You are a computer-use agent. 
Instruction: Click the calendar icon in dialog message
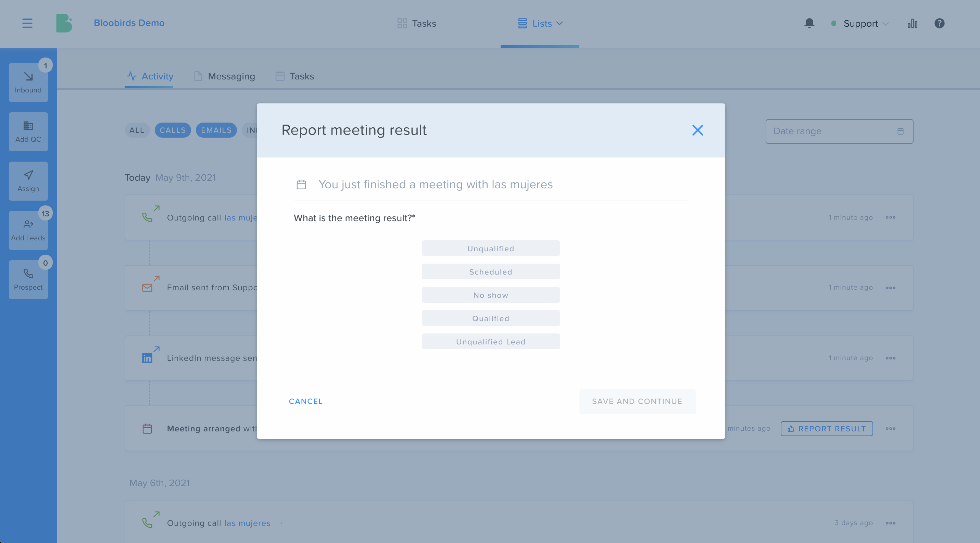point(301,185)
